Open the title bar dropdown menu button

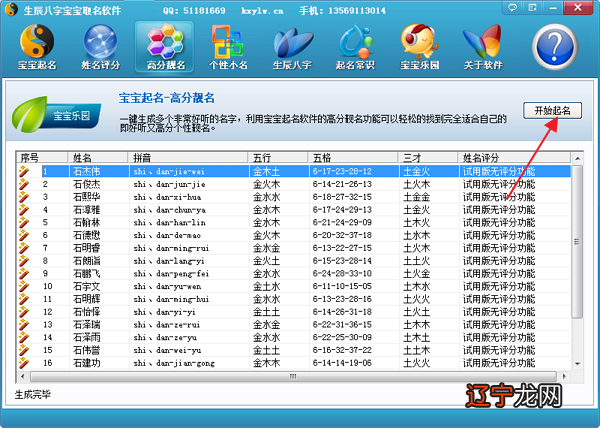533,7
